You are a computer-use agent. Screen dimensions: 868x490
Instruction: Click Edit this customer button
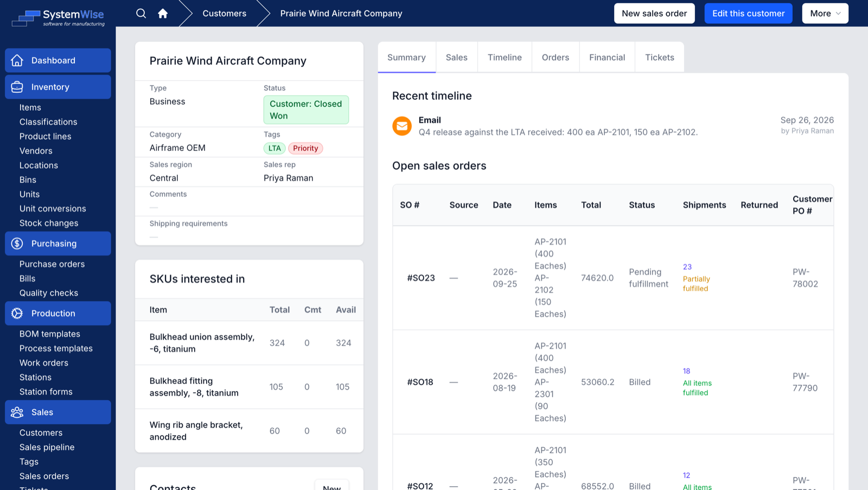[748, 14]
